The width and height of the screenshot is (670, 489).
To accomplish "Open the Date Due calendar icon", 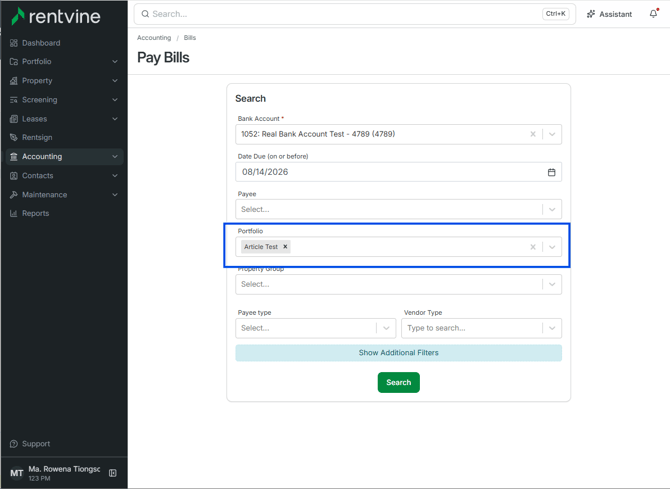I will [x=552, y=172].
